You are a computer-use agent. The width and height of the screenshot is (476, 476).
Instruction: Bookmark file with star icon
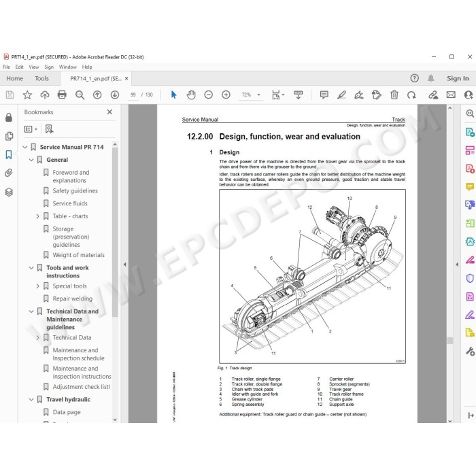point(27,95)
